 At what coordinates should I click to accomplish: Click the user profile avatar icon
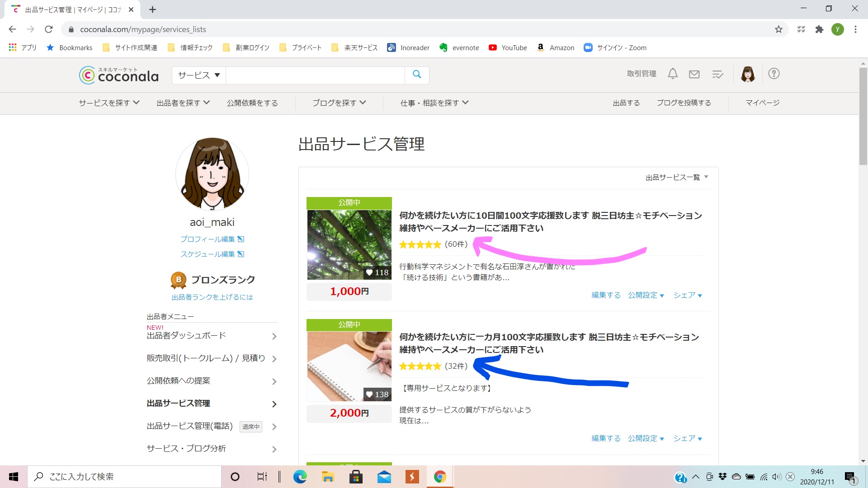coord(748,74)
